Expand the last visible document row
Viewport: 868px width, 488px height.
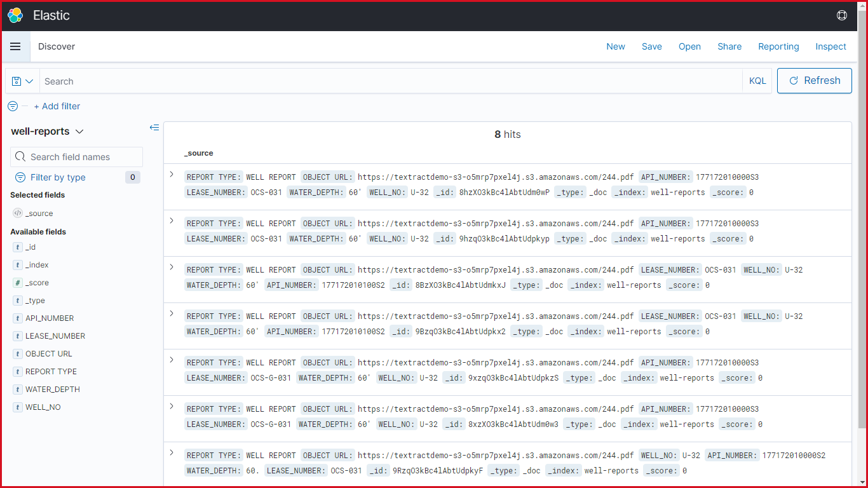(x=172, y=452)
